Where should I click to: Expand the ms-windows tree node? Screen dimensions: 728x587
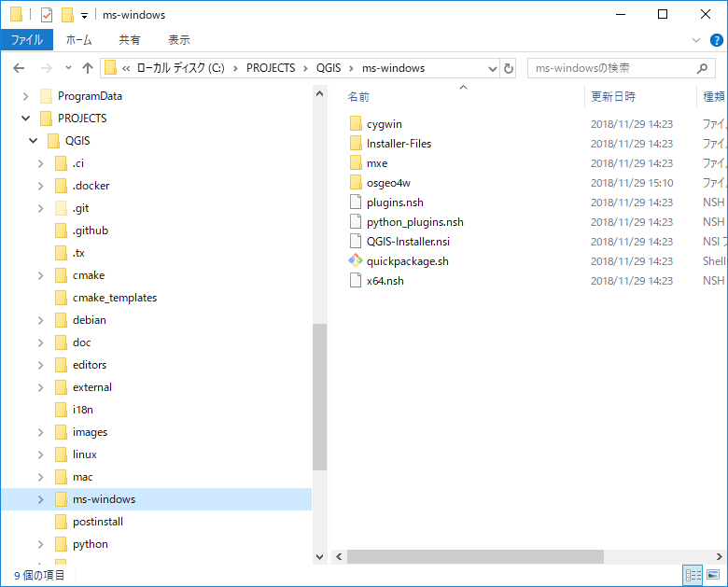[x=40, y=499]
